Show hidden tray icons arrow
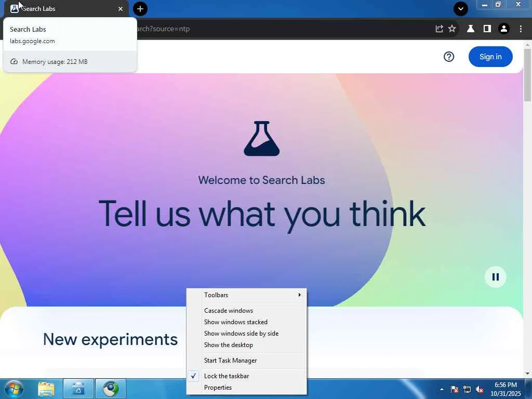The image size is (532, 399). pyautogui.click(x=442, y=390)
